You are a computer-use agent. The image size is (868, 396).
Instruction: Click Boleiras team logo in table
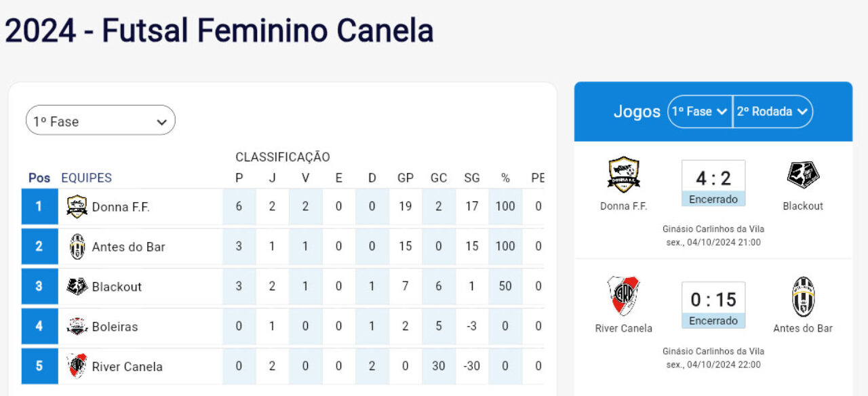77,326
